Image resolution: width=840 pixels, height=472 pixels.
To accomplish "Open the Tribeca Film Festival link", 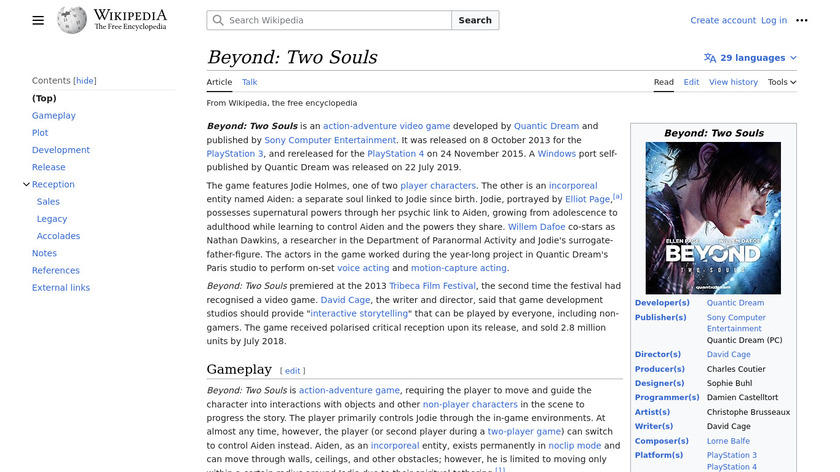I will [432, 286].
